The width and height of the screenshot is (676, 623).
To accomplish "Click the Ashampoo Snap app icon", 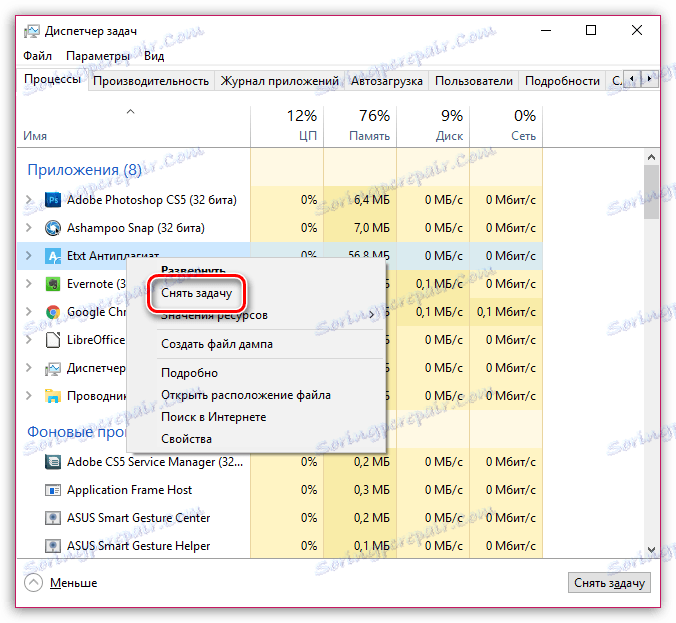I will [53, 228].
